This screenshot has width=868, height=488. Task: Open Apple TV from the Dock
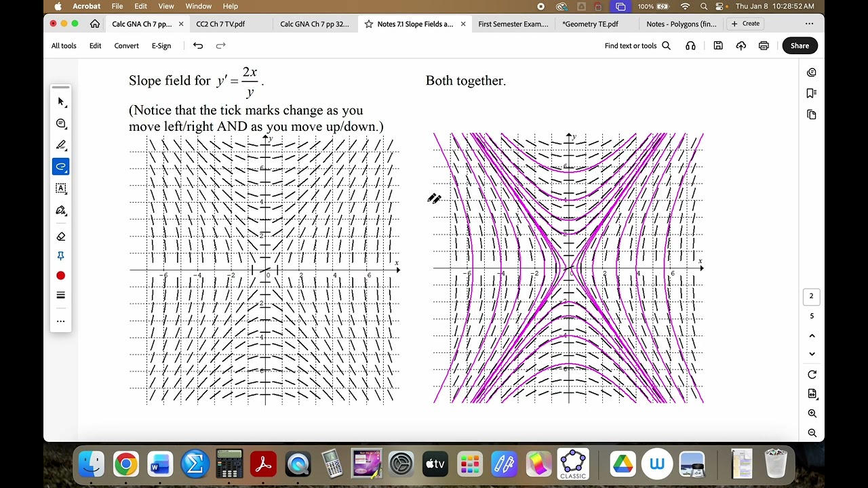(435, 464)
